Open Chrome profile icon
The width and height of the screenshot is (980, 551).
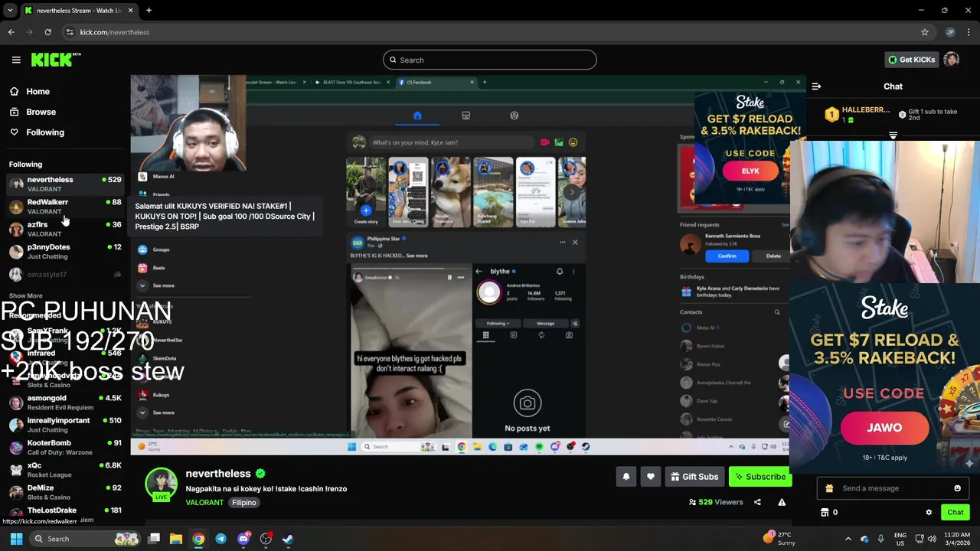point(950,32)
